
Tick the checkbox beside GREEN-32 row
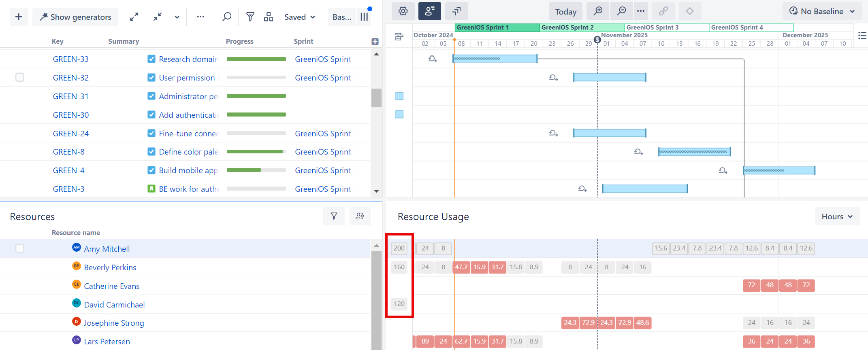[x=20, y=77]
